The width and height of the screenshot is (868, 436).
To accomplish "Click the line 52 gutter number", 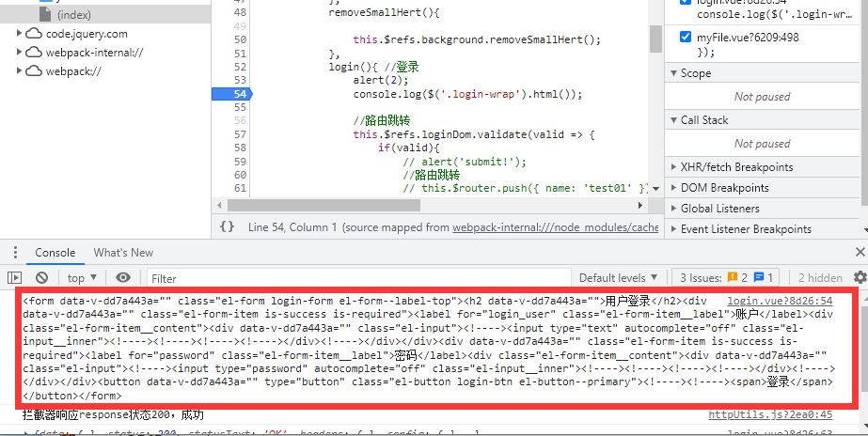I will coord(240,67).
